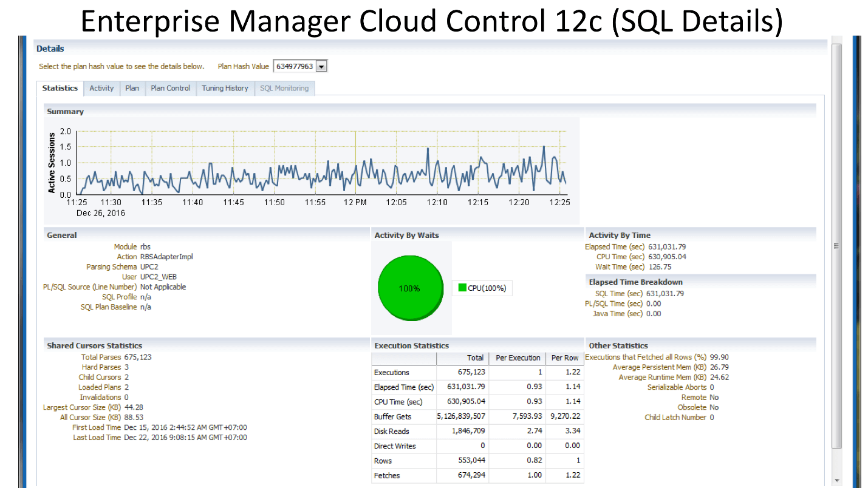Click the Total Parses value 675,123
The image size is (868, 488).
pos(138,357)
